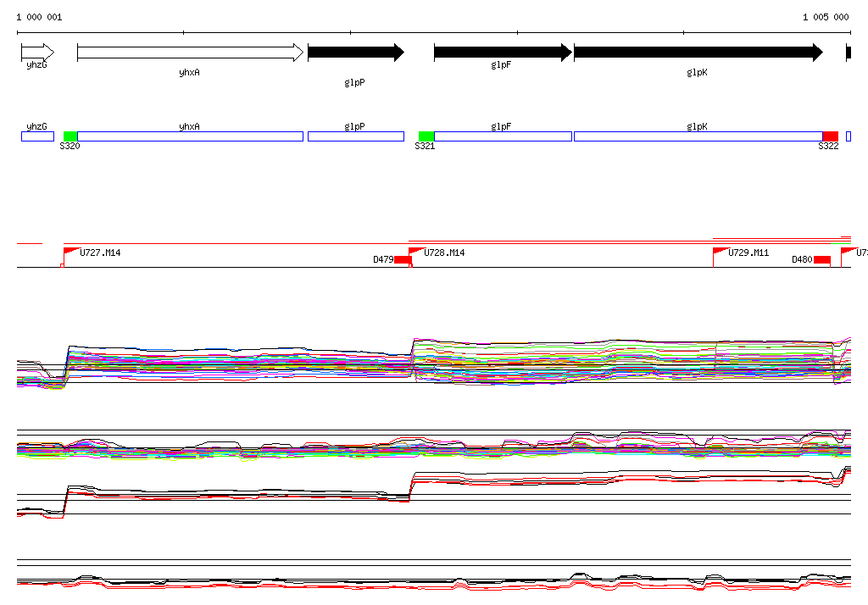This screenshot has height=605, width=868.
Task: Click the small blue box at far right
Action: pyautogui.click(x=849, y=136)
